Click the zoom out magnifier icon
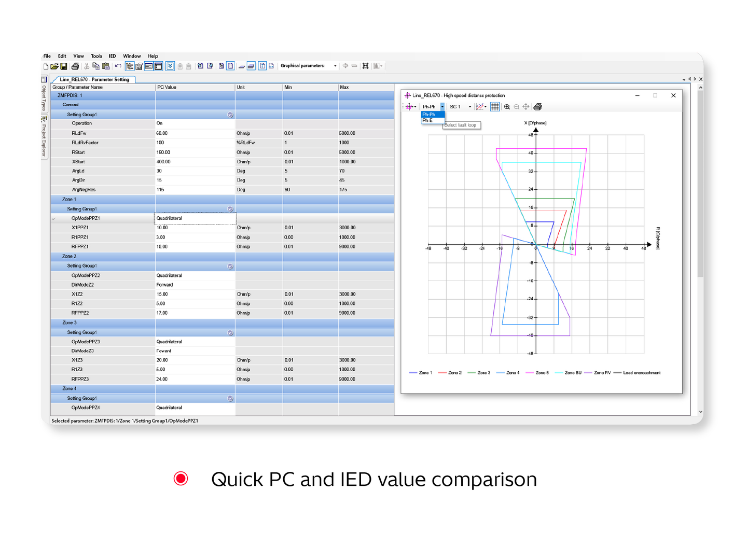The image size is (747, 560). coord(517,107)
